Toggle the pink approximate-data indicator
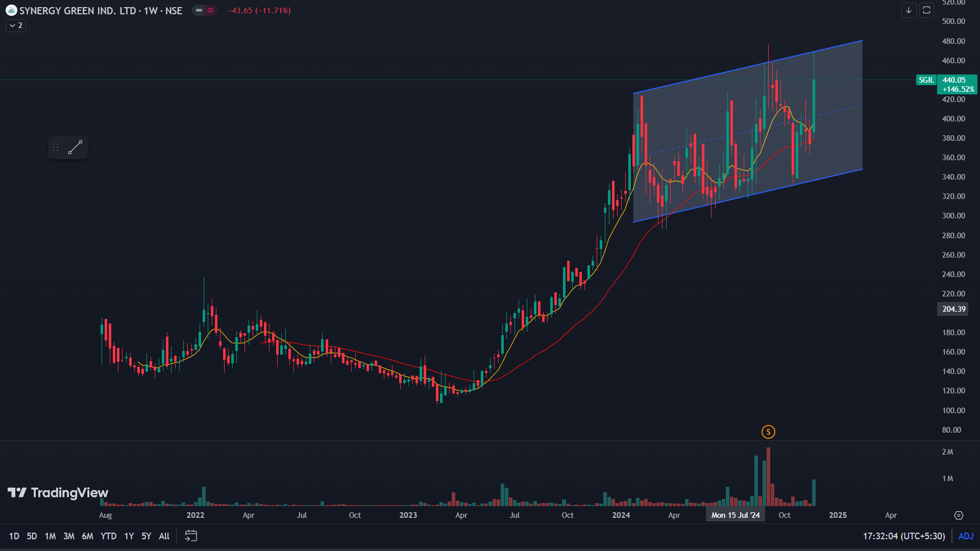 point(210,10)
